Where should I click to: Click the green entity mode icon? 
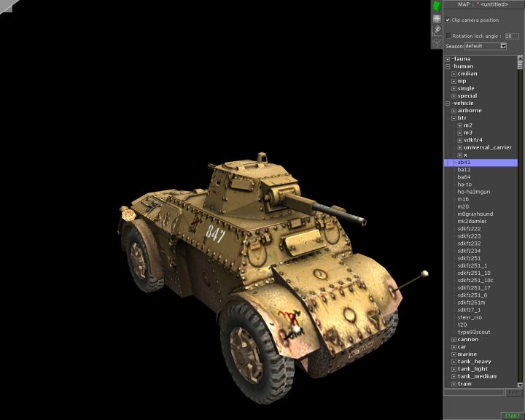(x=437, y=7)
